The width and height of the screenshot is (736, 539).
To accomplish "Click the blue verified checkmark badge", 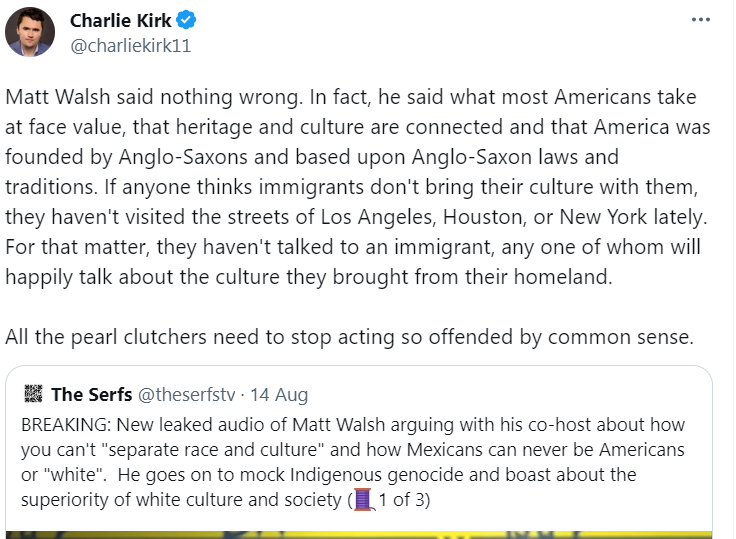I will [x=186, y=20].
